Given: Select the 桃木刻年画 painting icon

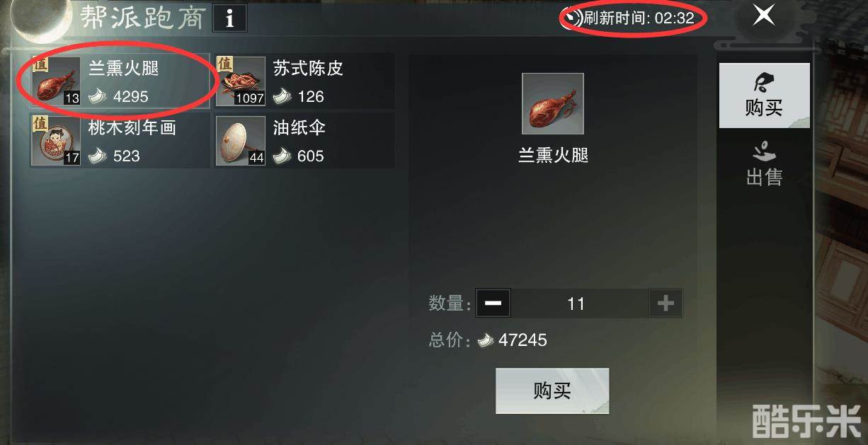Looking at the screenshot, I should point(56,141).
